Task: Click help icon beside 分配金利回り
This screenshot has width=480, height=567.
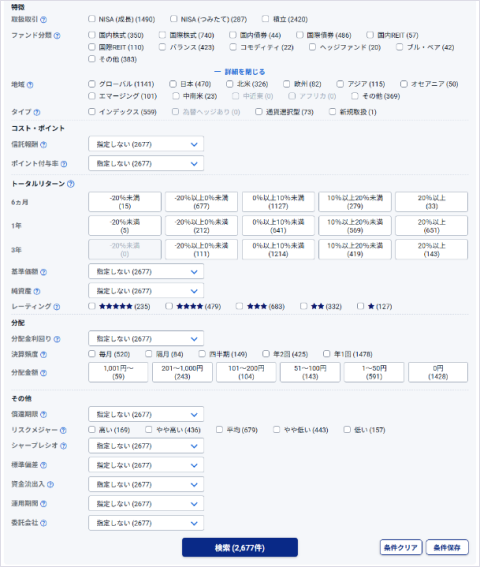Action: [x=57, y=339]
